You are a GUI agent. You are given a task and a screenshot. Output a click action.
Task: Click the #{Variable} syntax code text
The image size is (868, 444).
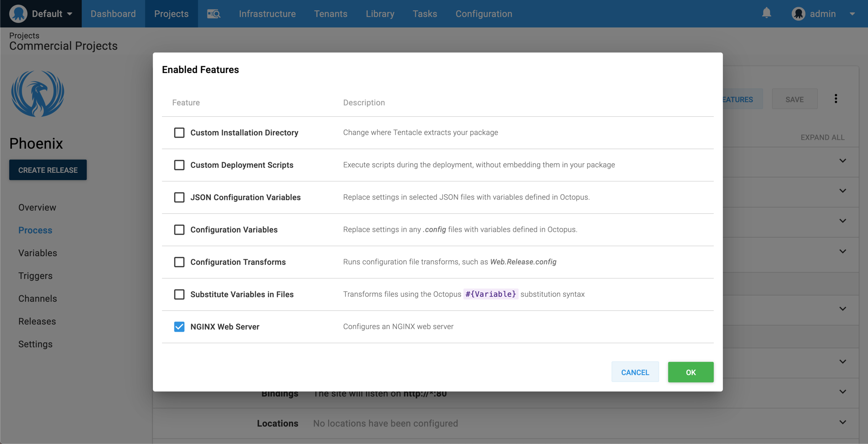coord(491,294)
